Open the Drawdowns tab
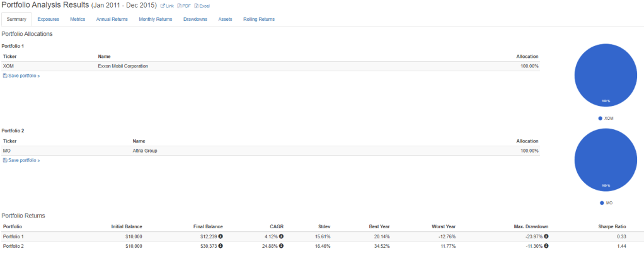The image size is (644, 256). pos(195,19)
